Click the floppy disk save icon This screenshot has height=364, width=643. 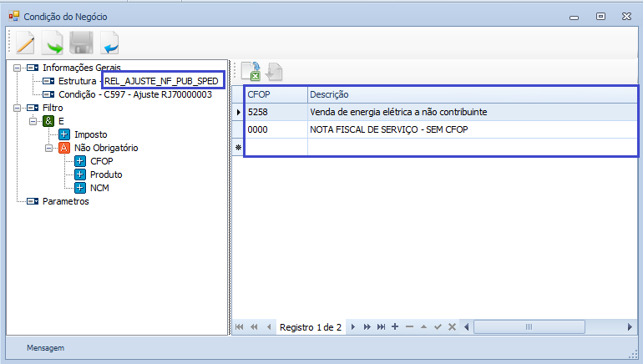pos(80,43)
